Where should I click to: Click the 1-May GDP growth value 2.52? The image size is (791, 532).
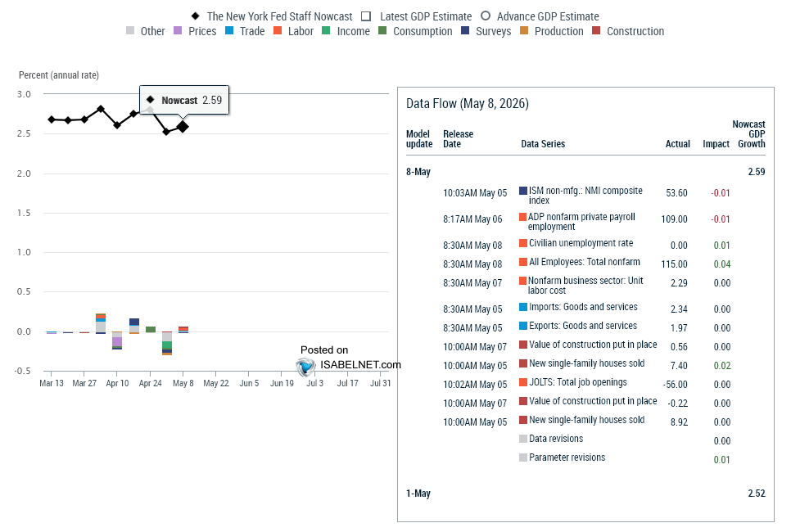(756, 494)
